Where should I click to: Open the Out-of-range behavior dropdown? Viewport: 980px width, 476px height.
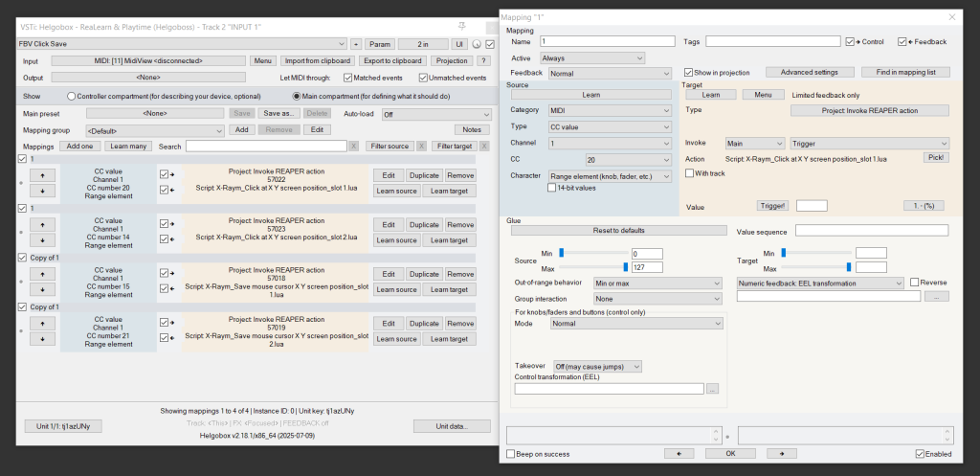[658, 283]
